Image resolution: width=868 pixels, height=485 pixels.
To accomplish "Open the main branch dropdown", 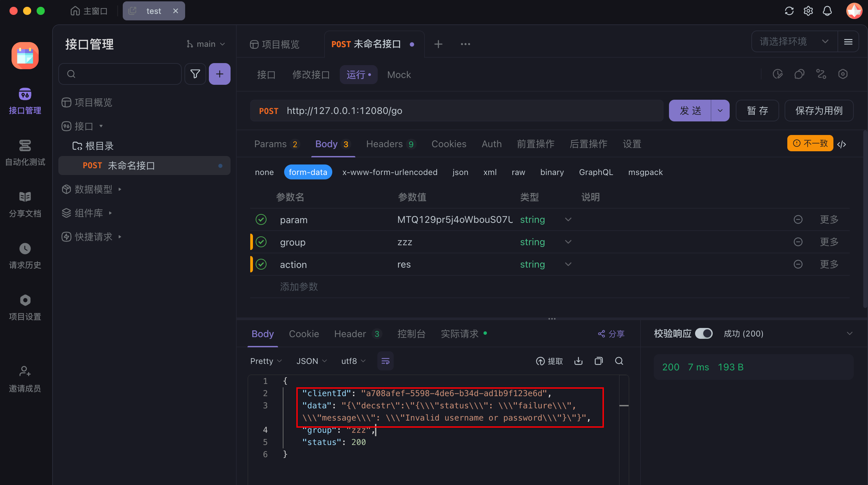I will [206, 44].
